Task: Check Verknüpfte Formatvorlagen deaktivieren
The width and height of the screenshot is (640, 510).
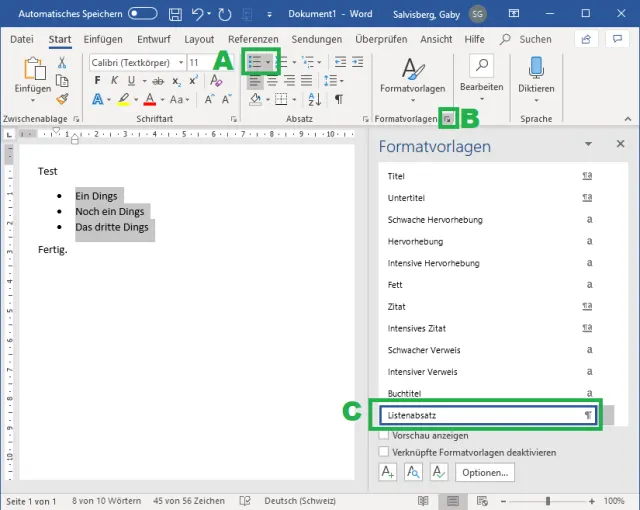Action: (x=385, y=452)
